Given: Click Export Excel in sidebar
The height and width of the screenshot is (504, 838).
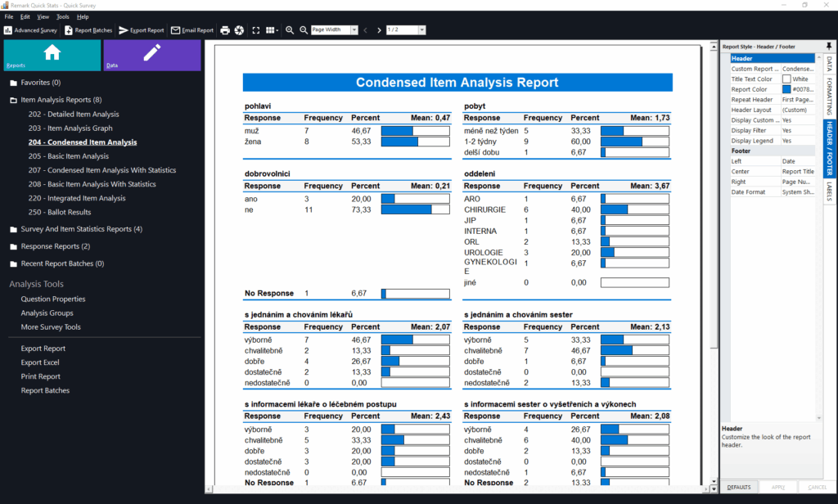Looking at the screenshot, I should (40, 362).
